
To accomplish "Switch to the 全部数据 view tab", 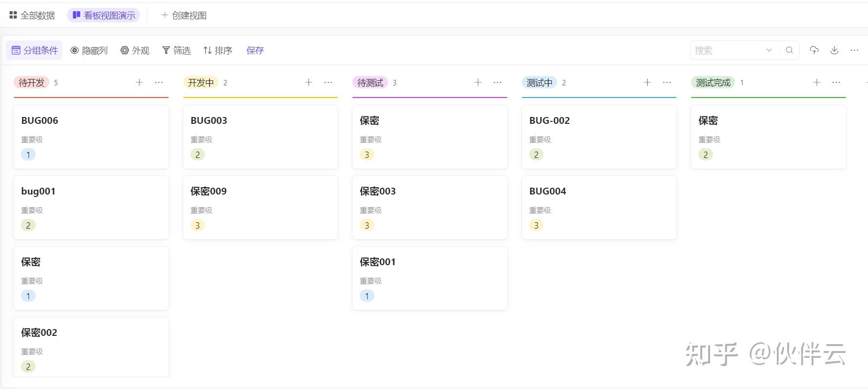I will [x=32, y=16].
